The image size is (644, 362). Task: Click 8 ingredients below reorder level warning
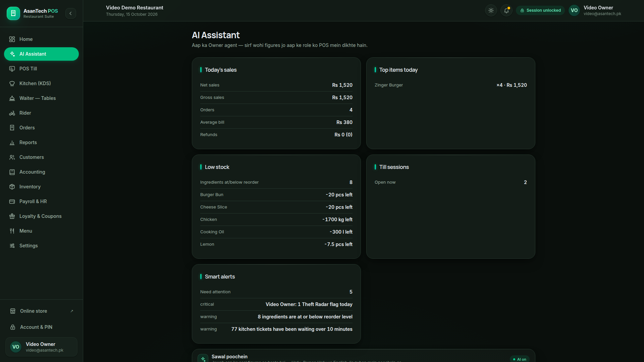tap(276, 317)
